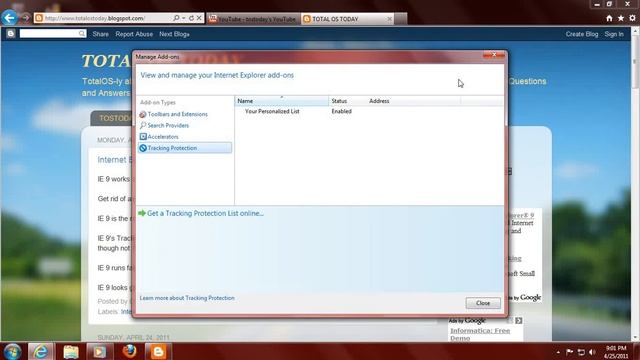The width and height of the screenshot is (640, 360).
Task: Click Sign In link
Action: pos(614,34)
